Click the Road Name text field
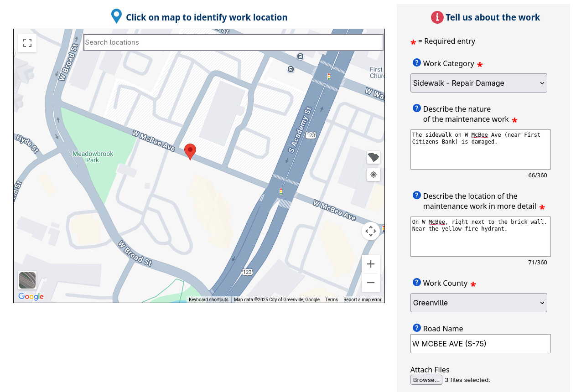 pos(480,344)
